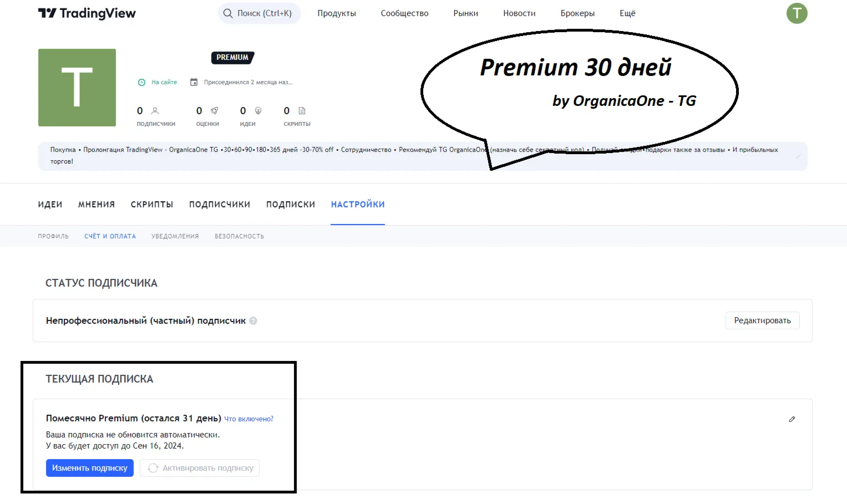The width and height of the screenshot is (847, 504).
Task: Open the Новости menu
Action: point(519,13)
